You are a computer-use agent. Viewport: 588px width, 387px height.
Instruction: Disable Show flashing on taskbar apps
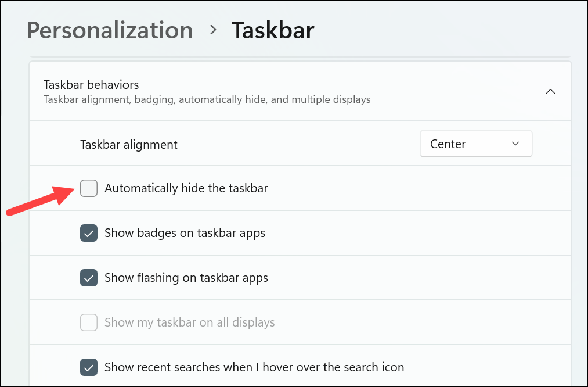click(88, 278)
